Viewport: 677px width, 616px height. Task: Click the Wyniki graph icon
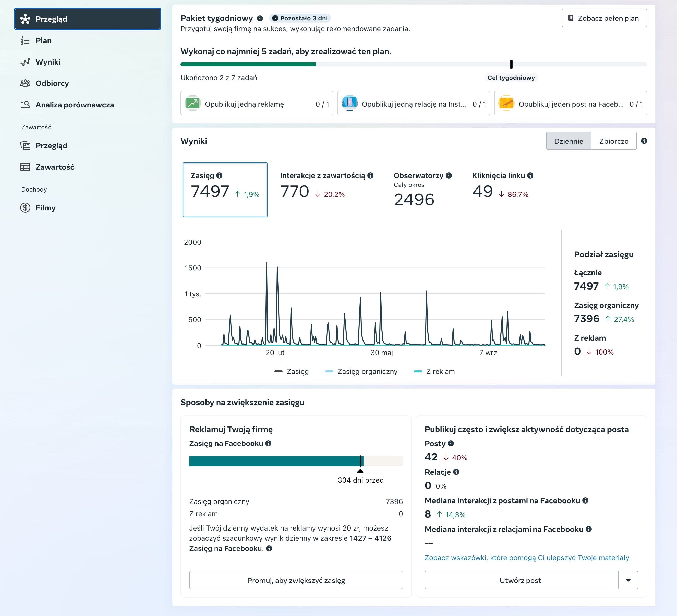tap(25, 62)
